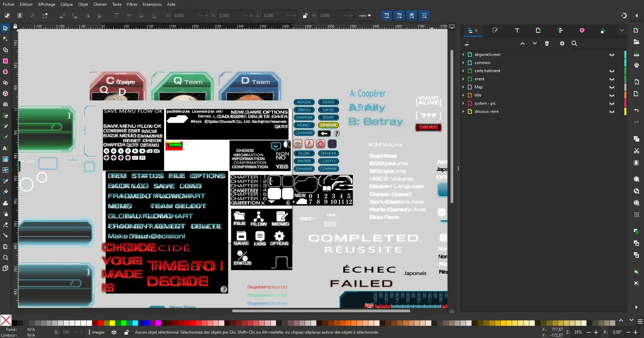Image resolution: width=644 pixels, height=338 pixels.
Task: Select the Ellipse tool
Action: tap(5, 72)
